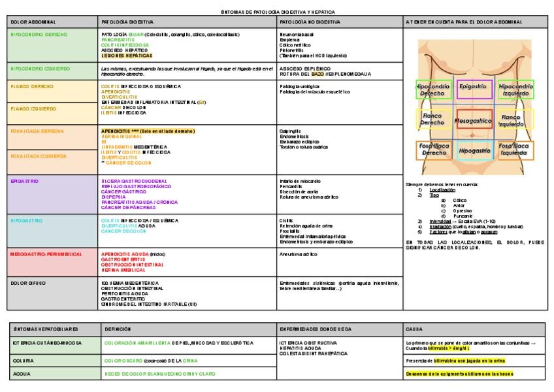The width and height of the screenshot is (554, 392).
Task: Click the DOLOR DIFUSO row label cell
Action: click(x=52, y=293)
